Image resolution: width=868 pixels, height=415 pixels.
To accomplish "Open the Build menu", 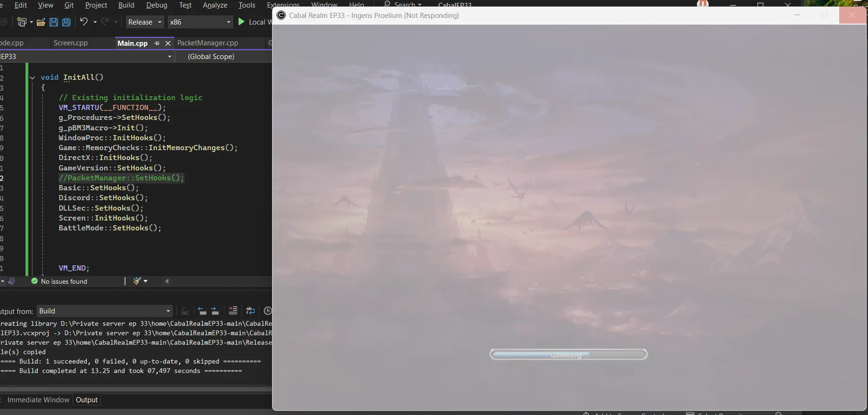I will [126, 5].
